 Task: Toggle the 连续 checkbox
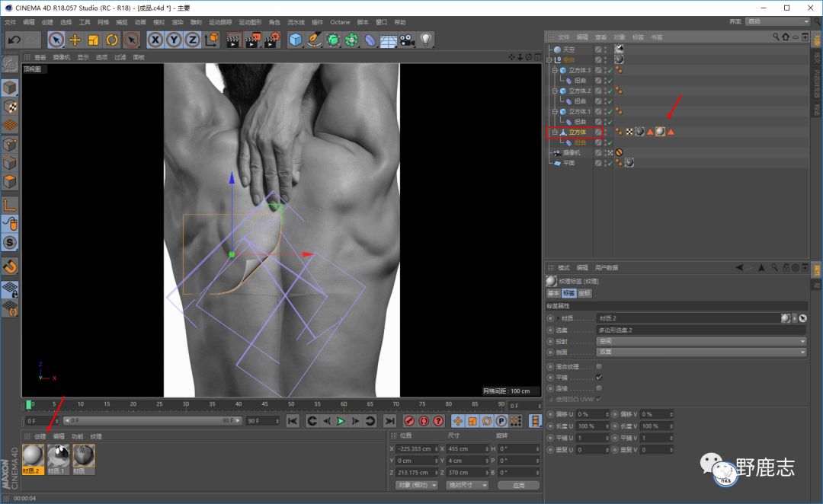click(x=598, y=388)
